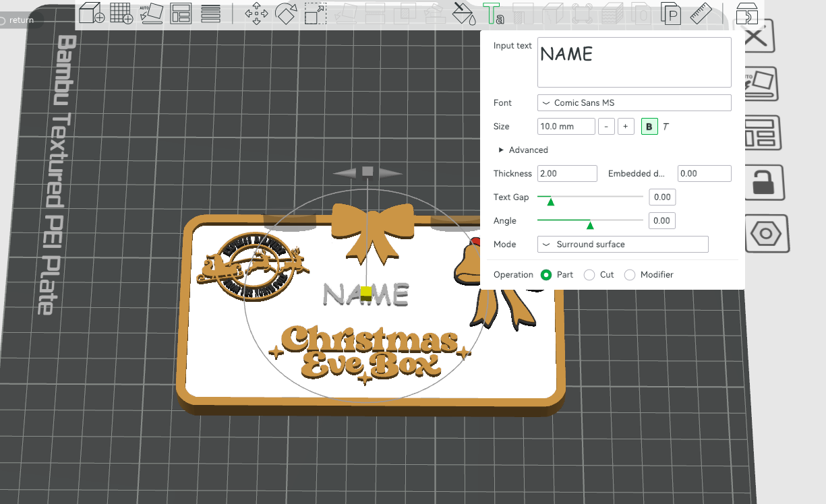Click the Auto orient icon in top toolbar
826x504 pixels.
(151, 13)
